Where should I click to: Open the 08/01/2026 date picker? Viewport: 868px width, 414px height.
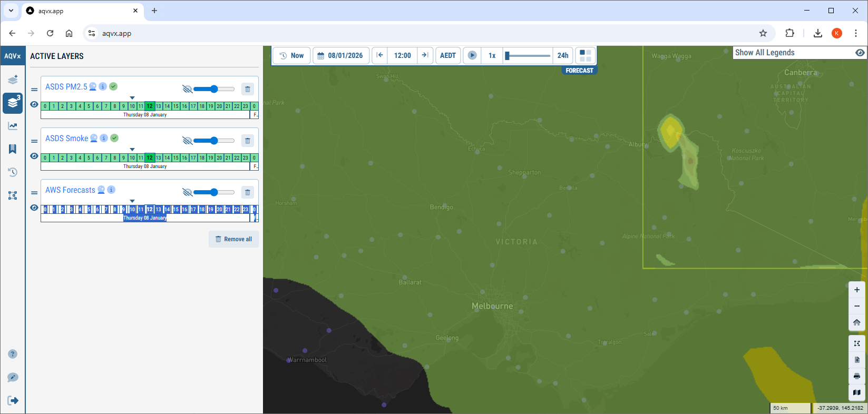[x=340, y=55]
